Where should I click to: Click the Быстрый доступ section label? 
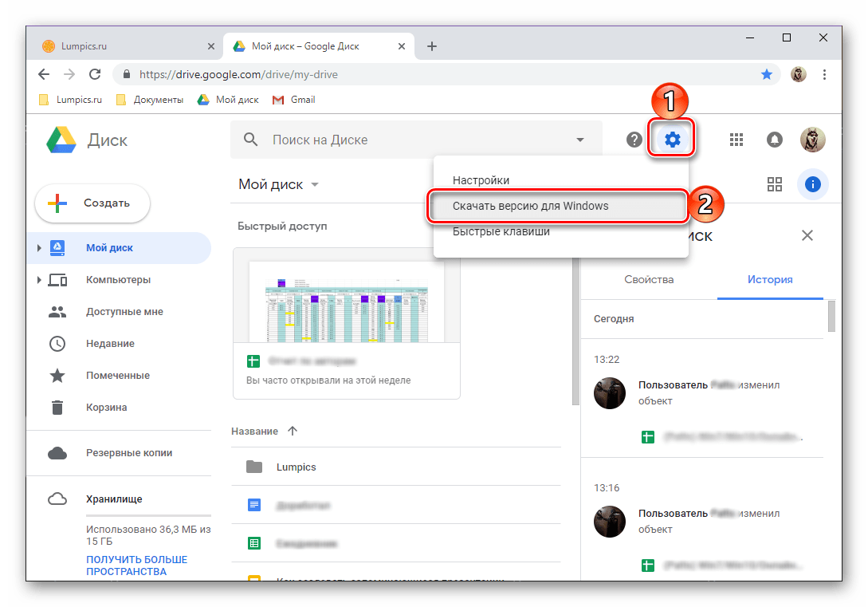pos(282,226)
